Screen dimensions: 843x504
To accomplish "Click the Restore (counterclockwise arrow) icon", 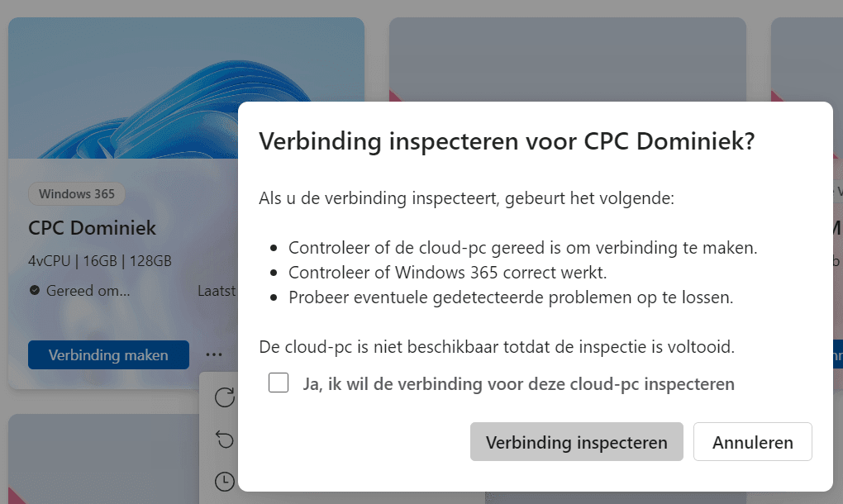I will click(225, 440).
